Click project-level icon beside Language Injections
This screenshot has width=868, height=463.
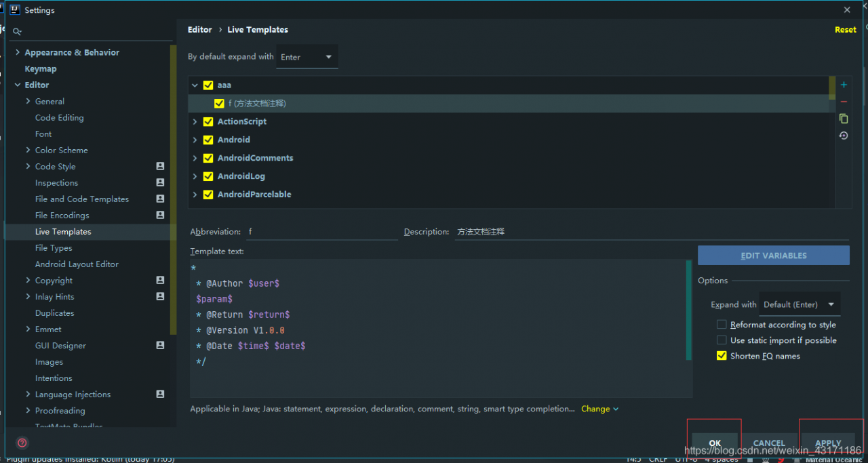click(160, 394)
